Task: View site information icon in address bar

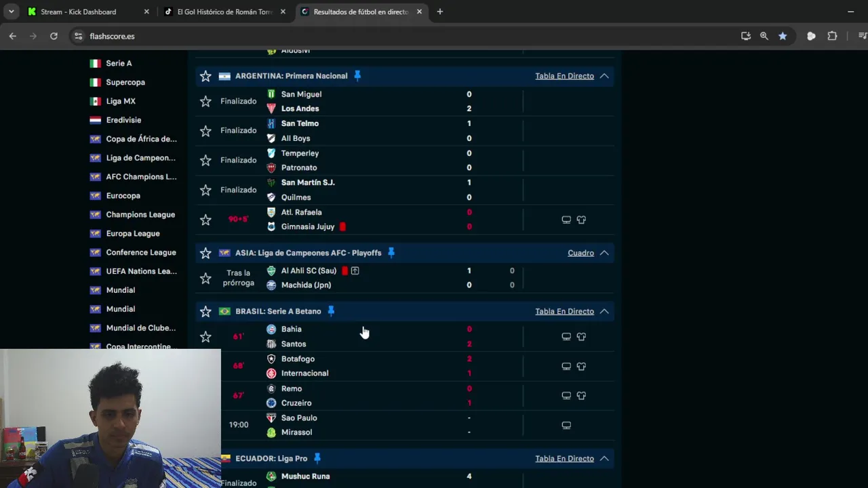Action: [78, 36]
